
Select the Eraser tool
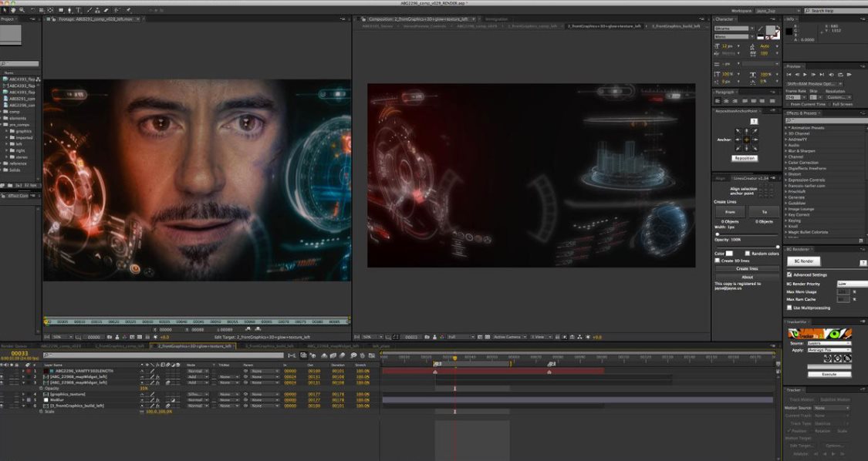pos(106,10)
